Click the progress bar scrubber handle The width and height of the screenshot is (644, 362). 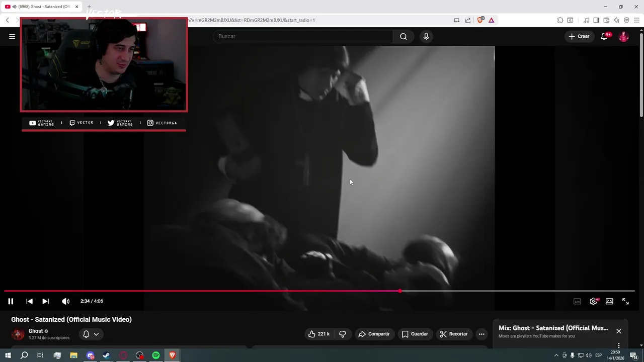[400, 291]
